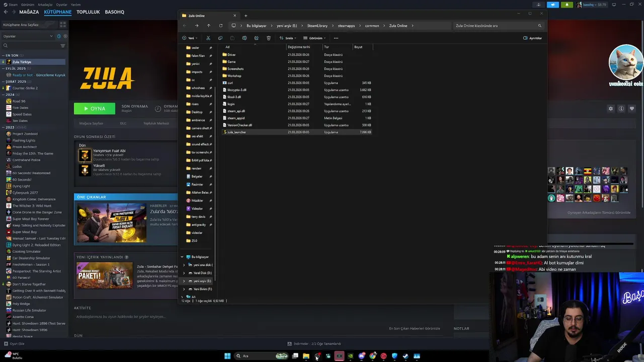
Task: Add a new Explorer tab with plus
Action: pyautogui.click(x=246, y=16)
